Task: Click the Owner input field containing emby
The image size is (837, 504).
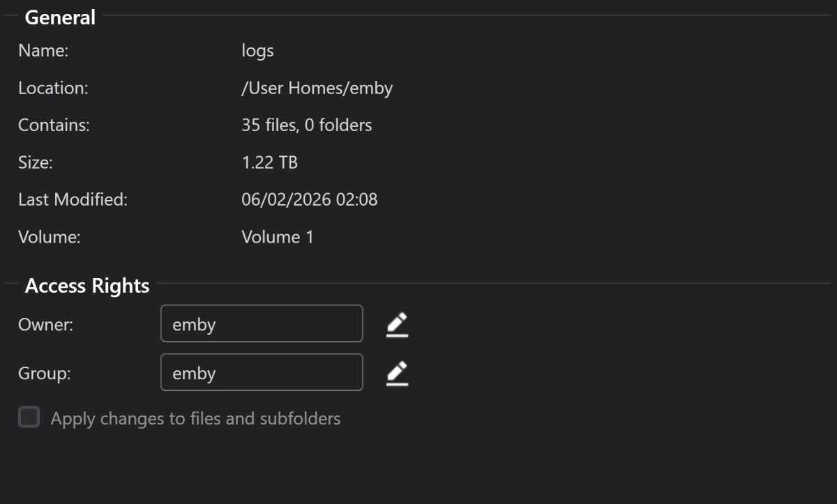Action: [262, 324]
